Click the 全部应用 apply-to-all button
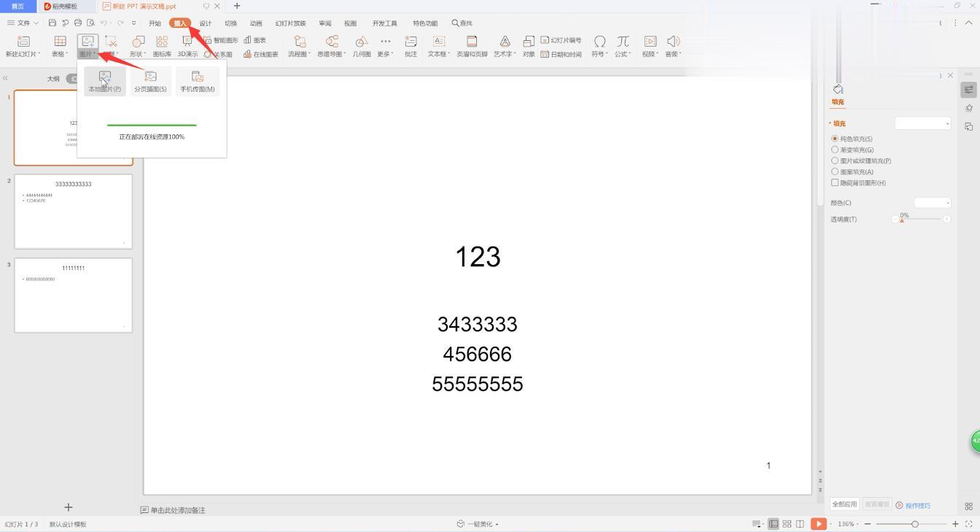This screenshot has height=532, width=980. tap(845, 504)
